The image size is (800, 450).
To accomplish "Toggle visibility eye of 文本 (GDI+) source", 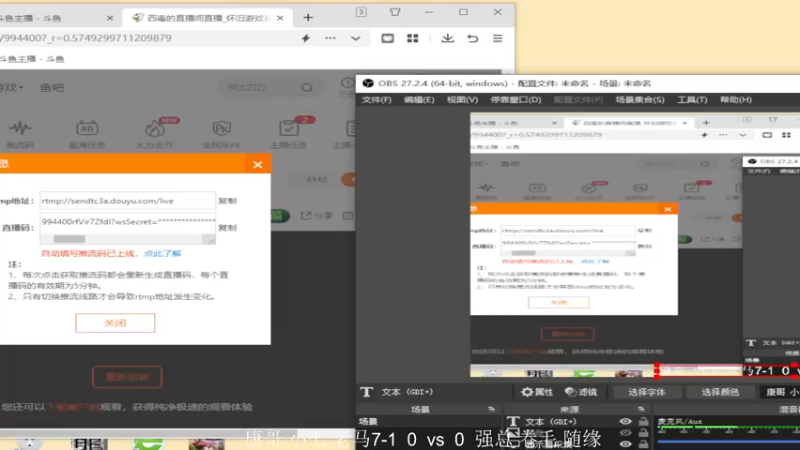I will pyautogui.click(x=626, y=421).
